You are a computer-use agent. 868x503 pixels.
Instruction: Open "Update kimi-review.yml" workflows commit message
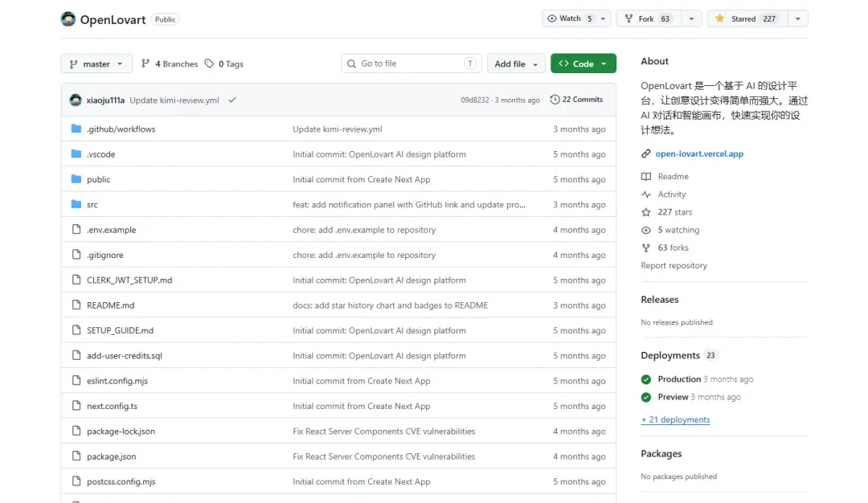[337, 129]
